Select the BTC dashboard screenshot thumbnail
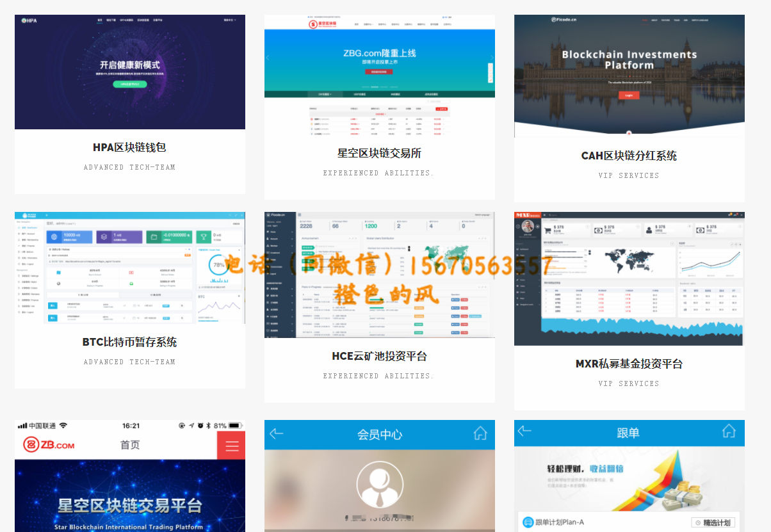This screenshot has height=532, width=771. (129, 268)
